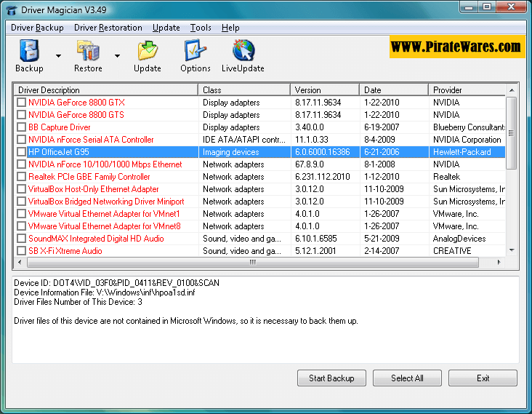Image resolution: width=532 pixels, height=414 pixels.
Task: Tick the SB X-Fi Xtreme Audio checkbox
Action: [x=21, y=251]
